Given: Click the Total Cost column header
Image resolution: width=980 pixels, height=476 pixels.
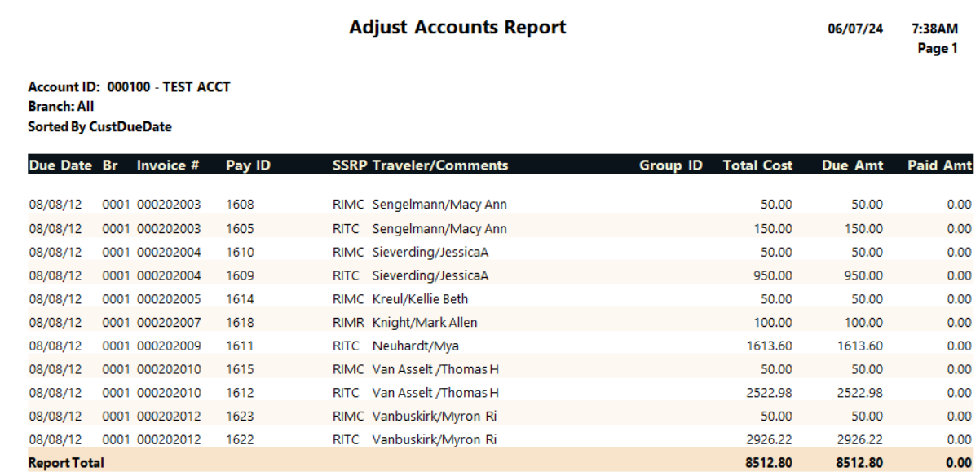Looking at the screenshot, I should point(757,165).
